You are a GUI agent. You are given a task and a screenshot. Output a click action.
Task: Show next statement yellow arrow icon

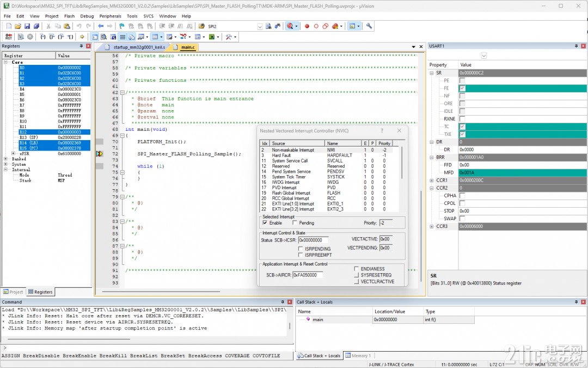[x=82, y=37]
